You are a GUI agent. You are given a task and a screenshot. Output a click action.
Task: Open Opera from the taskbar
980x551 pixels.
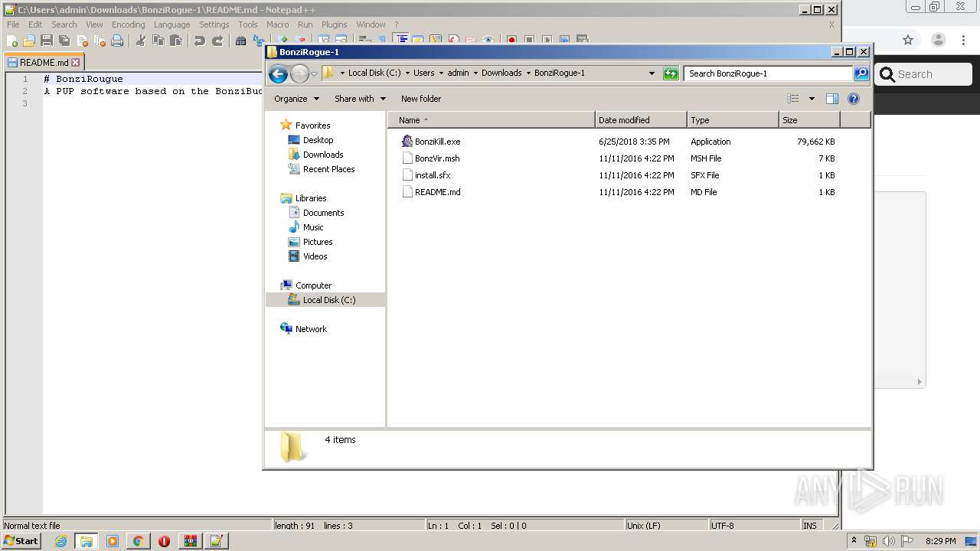164,541
